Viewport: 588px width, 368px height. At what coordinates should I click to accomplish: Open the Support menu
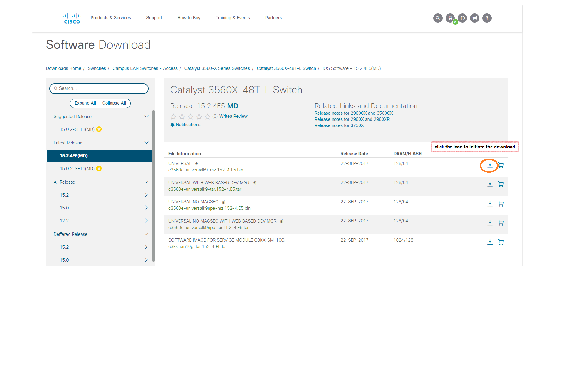pos(154,18)
